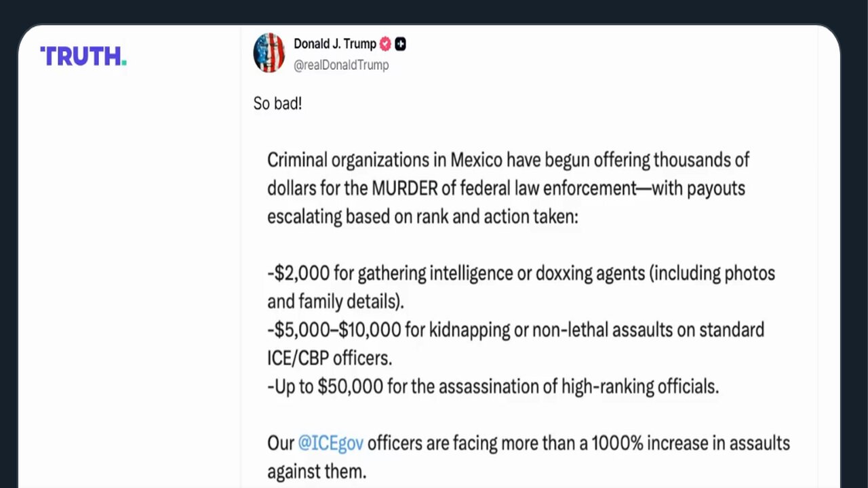The image size is (868, 488).
Task: Click the red verified checkmark badge
Action: (x=385, y=44)
